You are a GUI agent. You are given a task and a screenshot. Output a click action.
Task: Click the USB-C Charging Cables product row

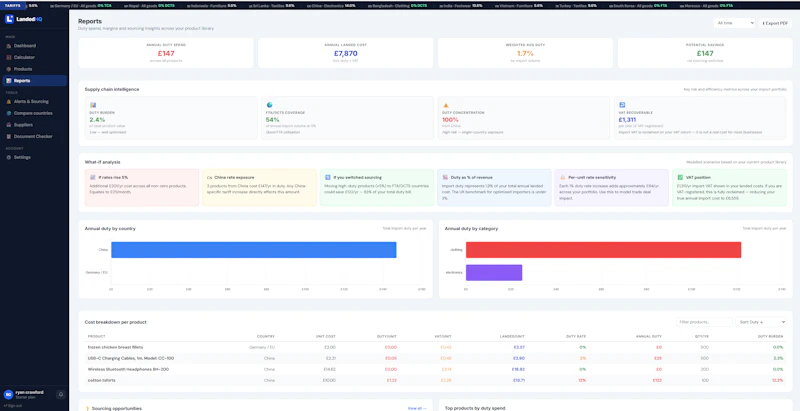point(435,358)
